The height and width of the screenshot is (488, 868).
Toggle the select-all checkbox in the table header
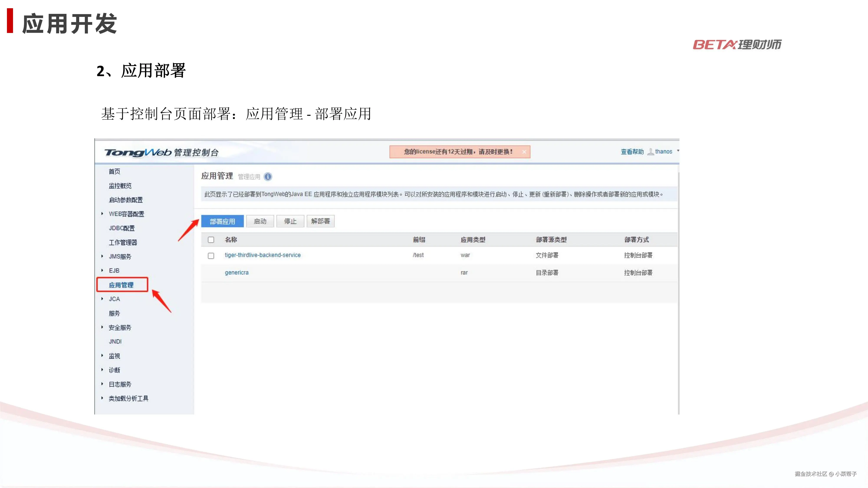pos(211,240)
